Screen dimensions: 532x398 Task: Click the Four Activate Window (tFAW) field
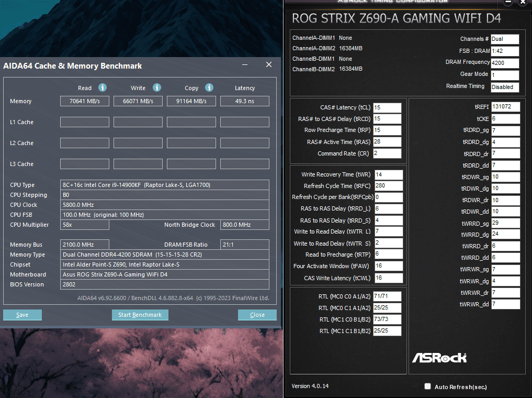pyautogui.click(x=389, y=266)
